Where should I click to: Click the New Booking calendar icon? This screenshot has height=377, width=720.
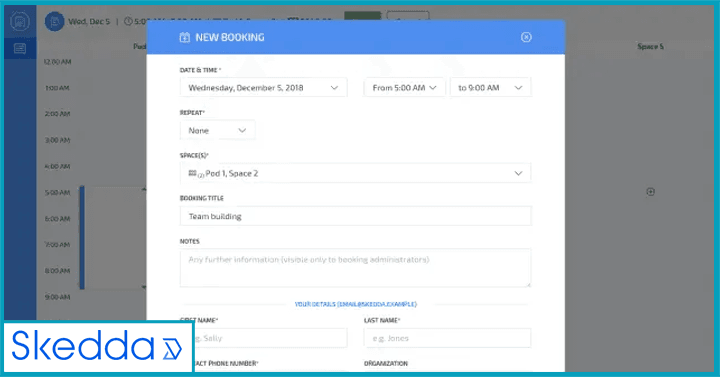pos(185,37)
